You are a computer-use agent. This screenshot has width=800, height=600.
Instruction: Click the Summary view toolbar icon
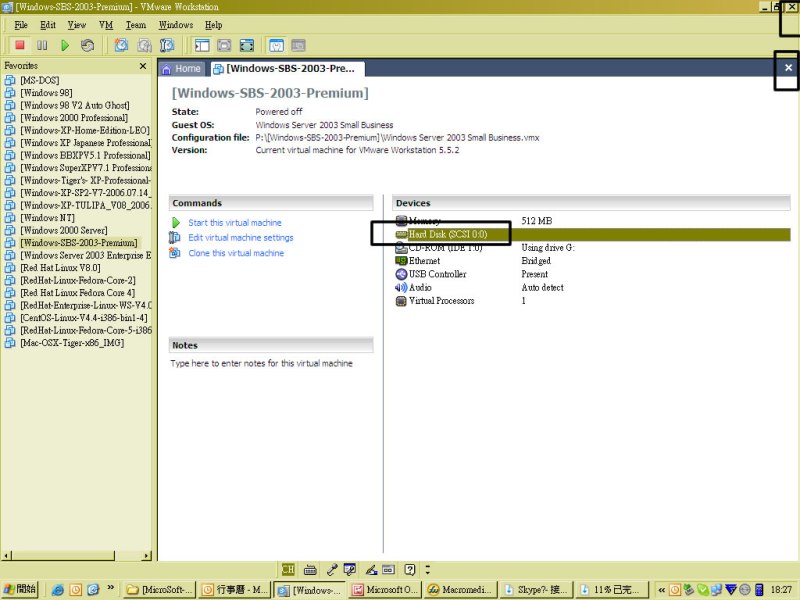[276, 45]
